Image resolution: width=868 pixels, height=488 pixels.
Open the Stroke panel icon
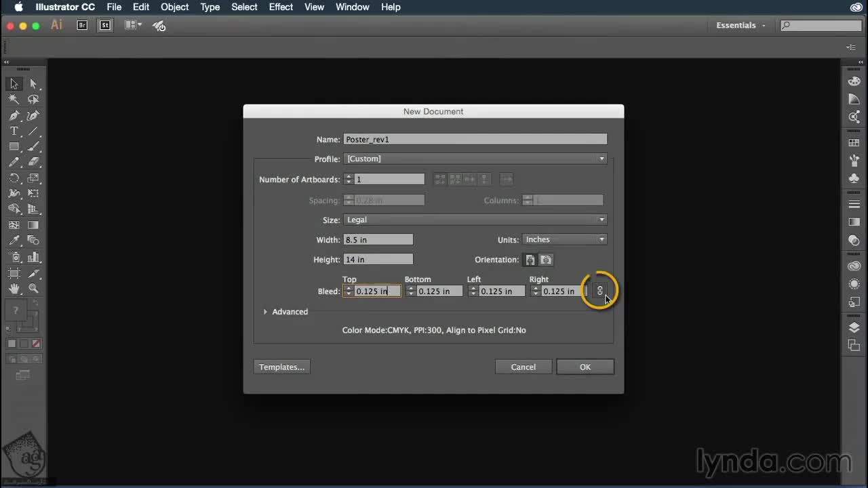coord(854,205)
